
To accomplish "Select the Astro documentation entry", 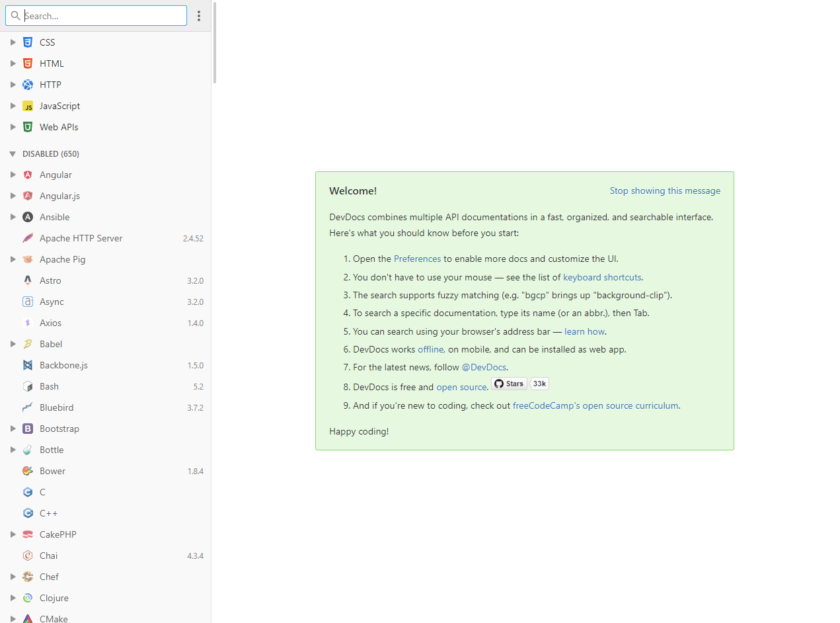I will (50, 280).
